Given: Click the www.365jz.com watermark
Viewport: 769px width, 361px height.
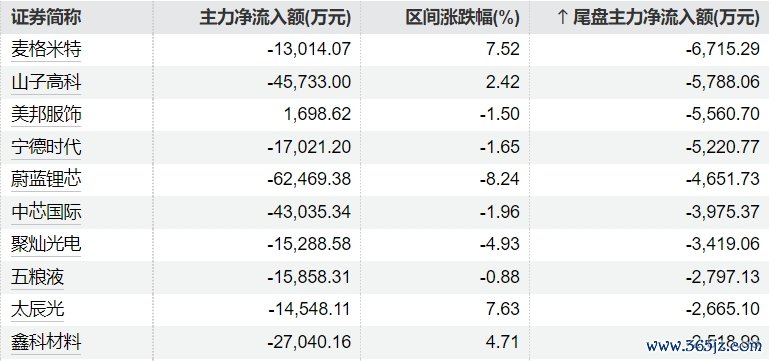Looking at the screenshot, I should (703, 346).
